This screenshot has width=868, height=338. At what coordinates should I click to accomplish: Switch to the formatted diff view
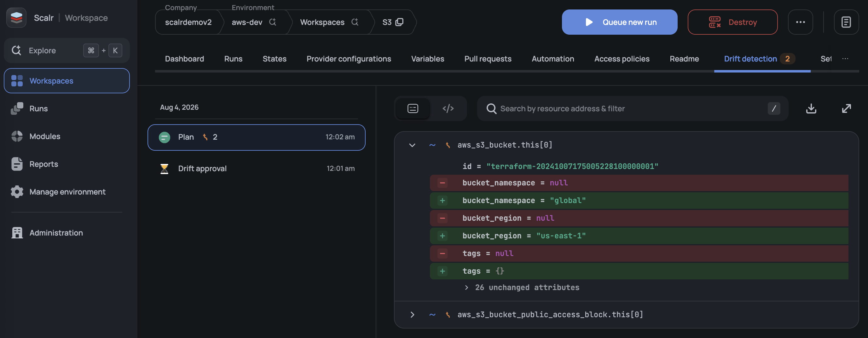[x=413, y=108]
